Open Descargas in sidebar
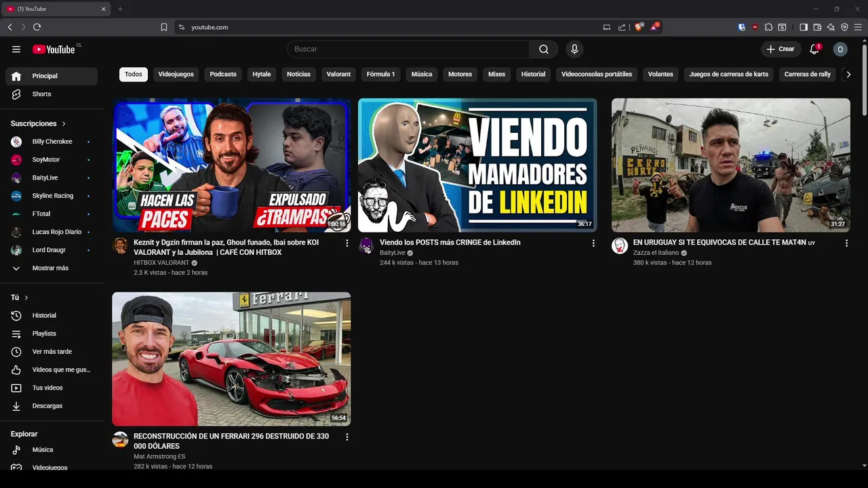The width and height of the screenshot is (868, 488). 52,406
